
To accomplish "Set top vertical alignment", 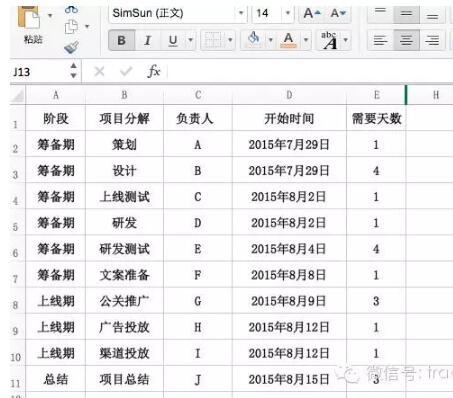I will (x=380, y=13).
